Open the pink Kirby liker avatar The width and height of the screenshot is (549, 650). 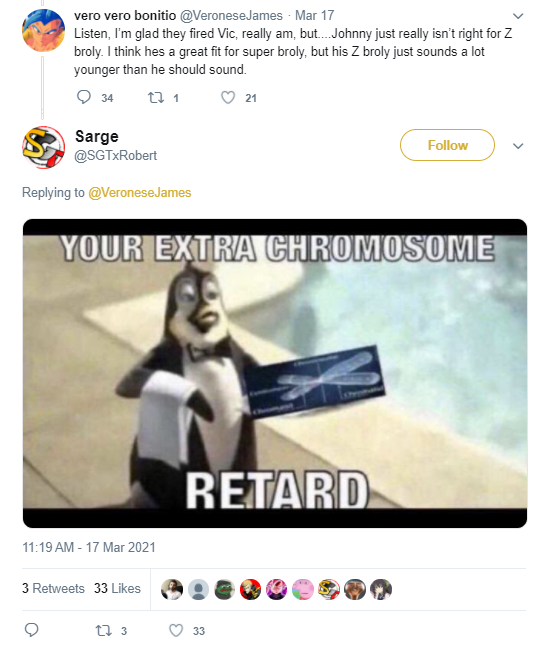(x=303, y=589)
